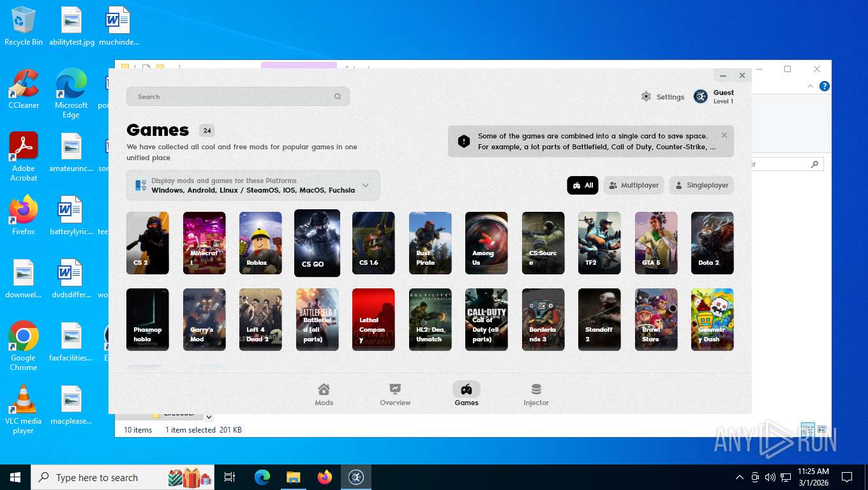868x490 pixels.
Task: Select the CS GO game card
Action: coord(317,243)
